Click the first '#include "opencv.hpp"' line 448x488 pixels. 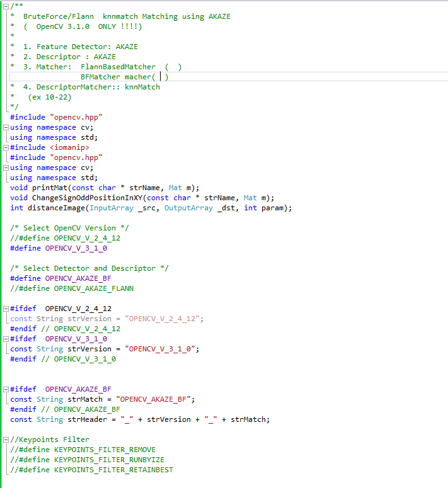click(x=56, y=117)
